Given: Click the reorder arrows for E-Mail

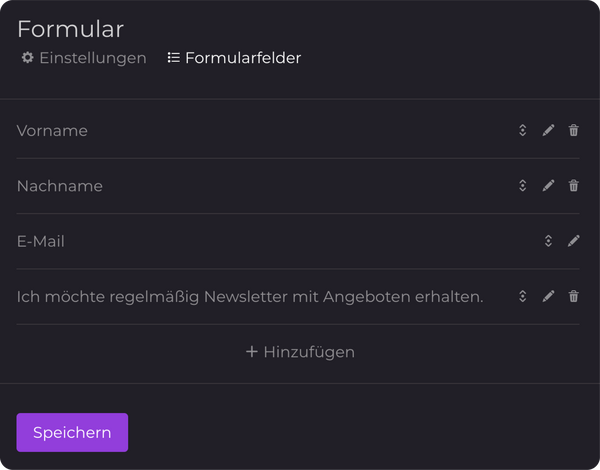Looking at the screenshot, I should pos(548,241).
